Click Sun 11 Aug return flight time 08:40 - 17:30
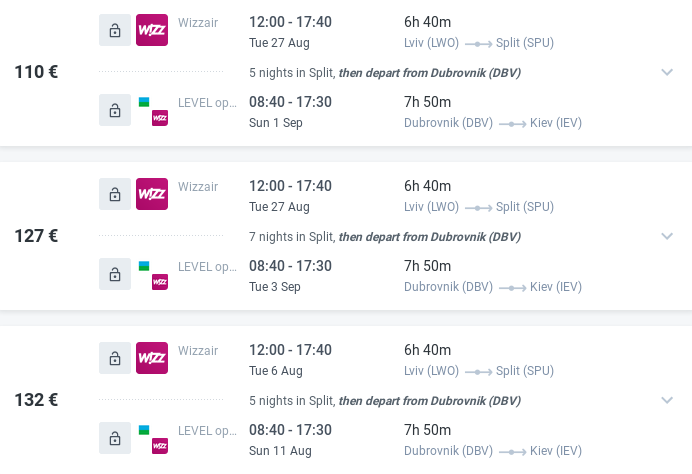 [x=290, y=429]
